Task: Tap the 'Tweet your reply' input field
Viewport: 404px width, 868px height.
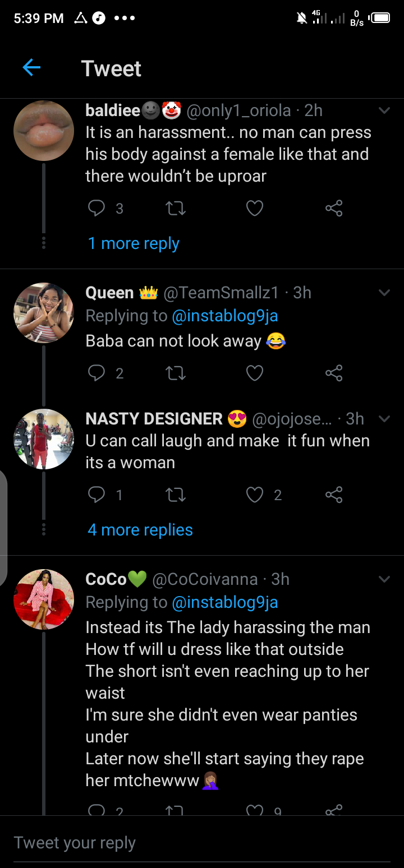Action: [x=202, y=843]
